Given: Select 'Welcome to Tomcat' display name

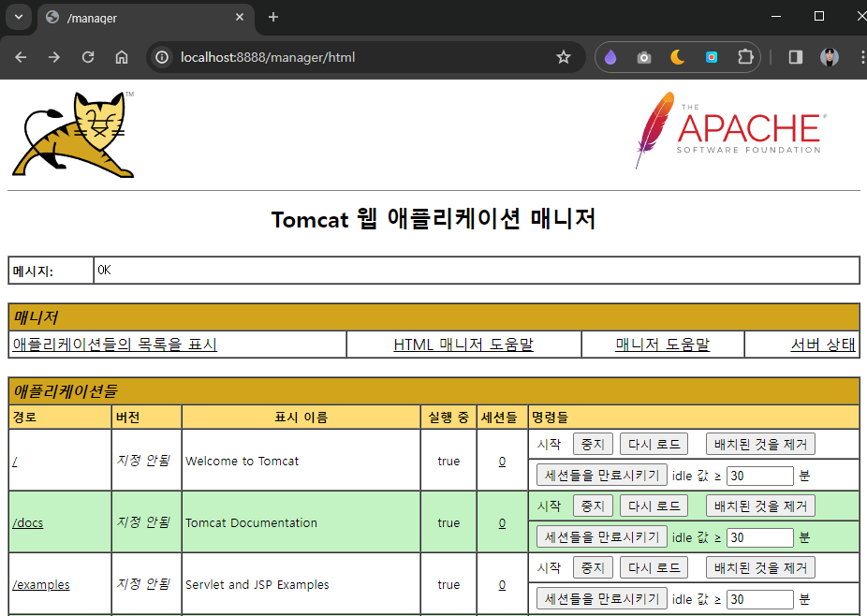Looking at the screenshot, I should 242,462.
